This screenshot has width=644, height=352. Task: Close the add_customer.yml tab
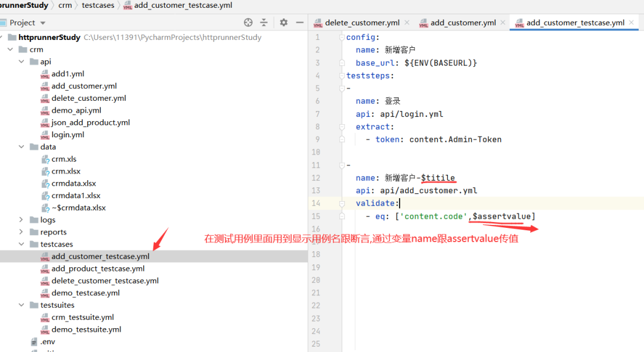(503, 23)
